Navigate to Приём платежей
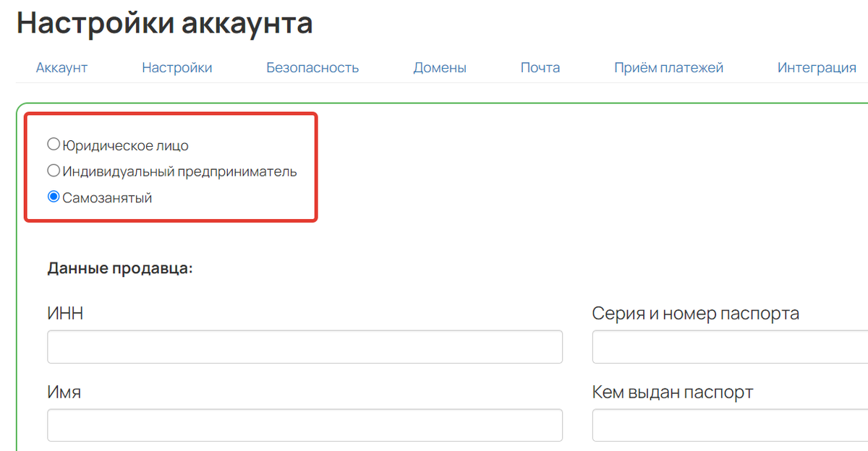Screen dimensions: 868x451 click(668, 67)
